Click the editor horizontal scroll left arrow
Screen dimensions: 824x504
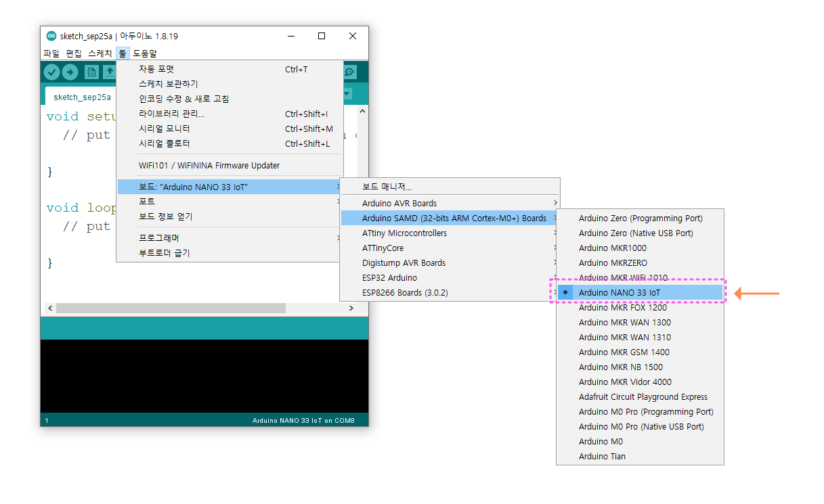(49, 308)
